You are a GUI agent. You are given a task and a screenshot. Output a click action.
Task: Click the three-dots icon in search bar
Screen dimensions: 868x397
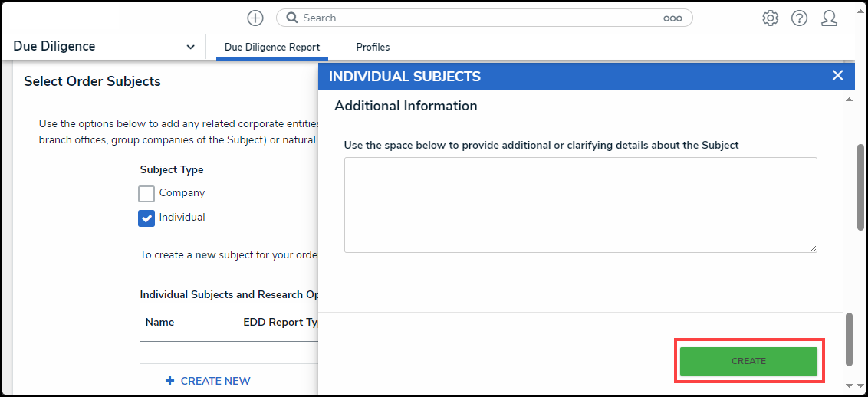click(x=672, y=18)
